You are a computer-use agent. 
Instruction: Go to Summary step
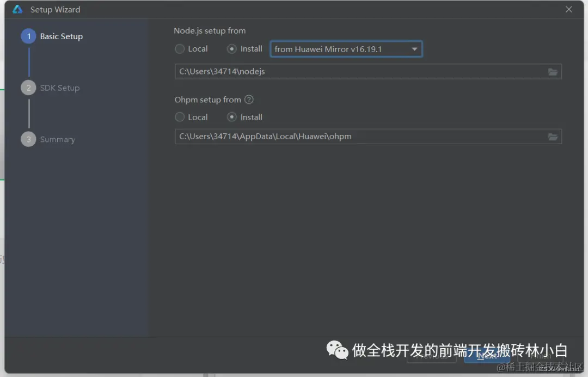point(48,139)
